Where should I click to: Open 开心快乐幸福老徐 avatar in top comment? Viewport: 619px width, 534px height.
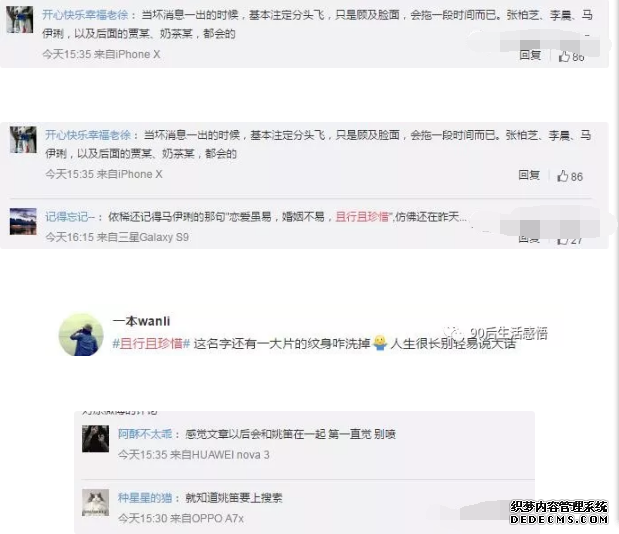[20, 19]
